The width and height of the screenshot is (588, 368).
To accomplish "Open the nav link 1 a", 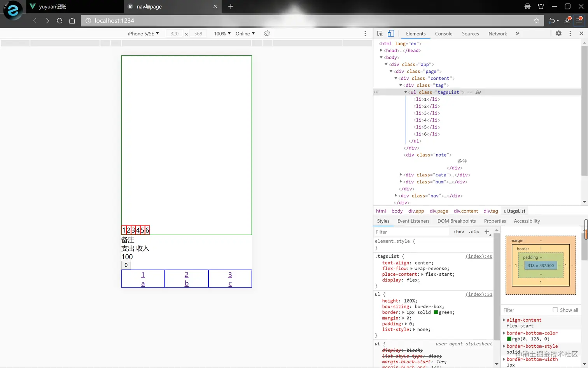I will [143, 279].
